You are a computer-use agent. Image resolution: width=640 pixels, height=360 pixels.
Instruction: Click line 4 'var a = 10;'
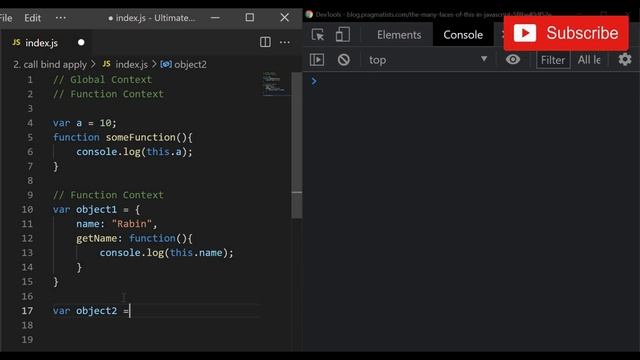coord(84,123)
